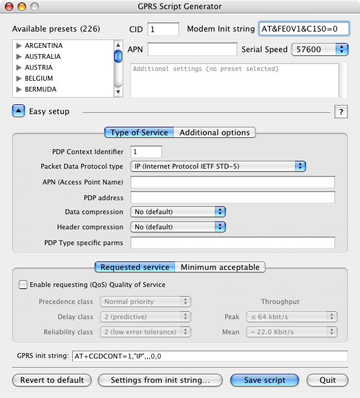360x398 pixels.
Task: Focus the PDP address field
Action: [233, 197]
